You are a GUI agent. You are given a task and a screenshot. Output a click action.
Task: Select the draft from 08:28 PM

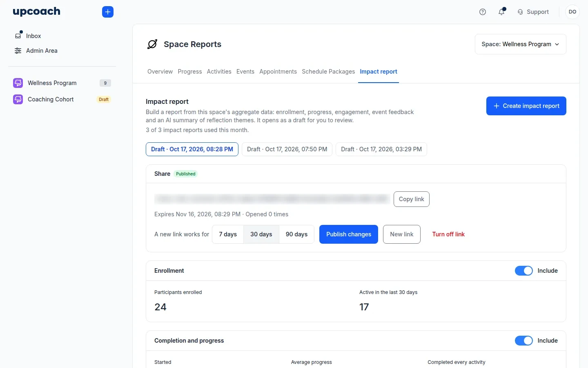point(192,149)
